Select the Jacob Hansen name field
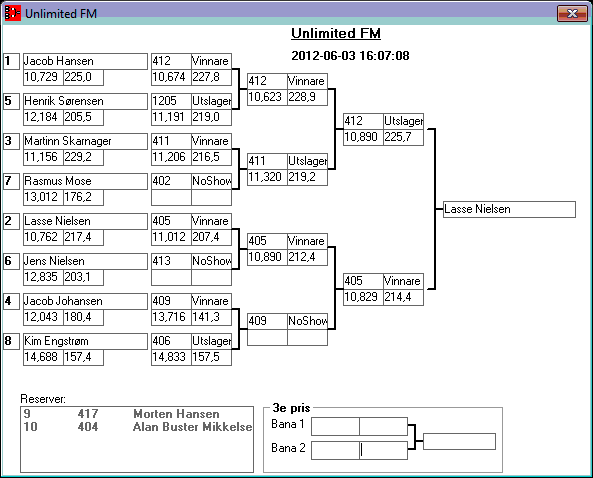The height and width of the screenshot is (478, 593). (85, 61)
